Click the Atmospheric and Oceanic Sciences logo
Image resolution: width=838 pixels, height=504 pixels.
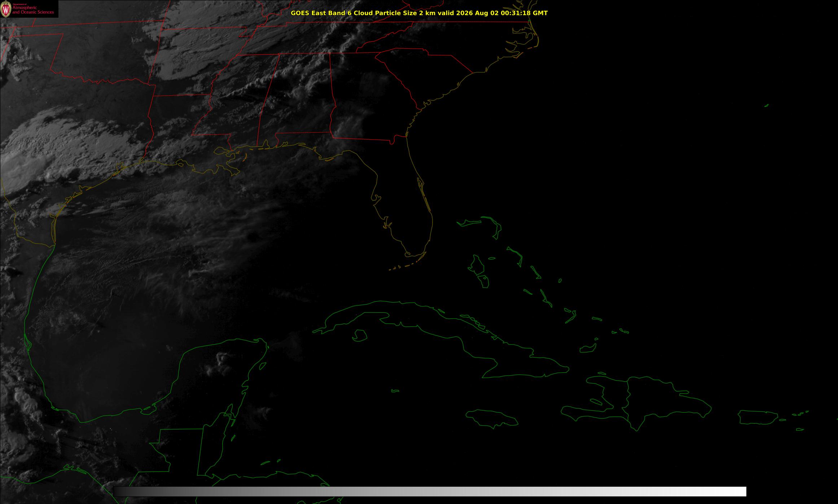[29, 9]
